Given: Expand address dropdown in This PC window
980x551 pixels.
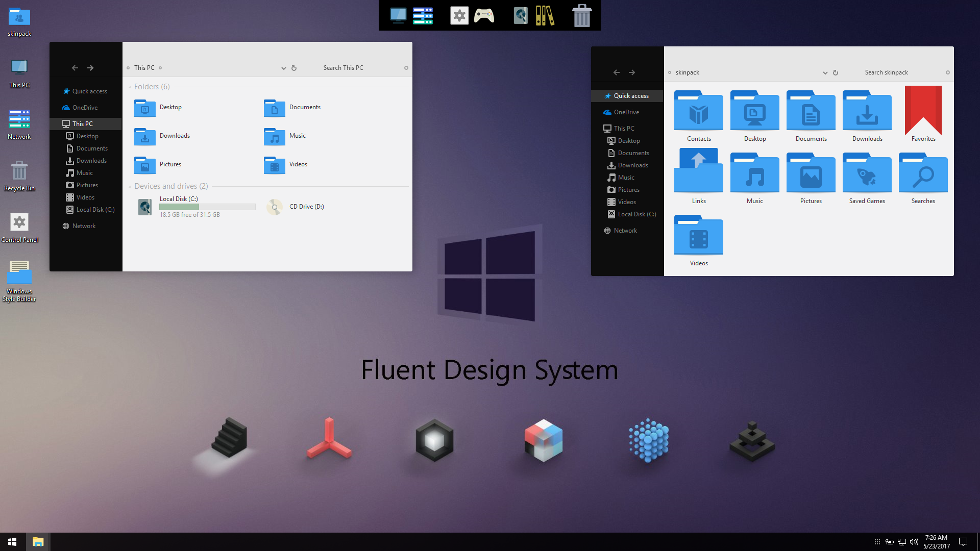Looking at the screenshot, I should click(x=283, y=68).
